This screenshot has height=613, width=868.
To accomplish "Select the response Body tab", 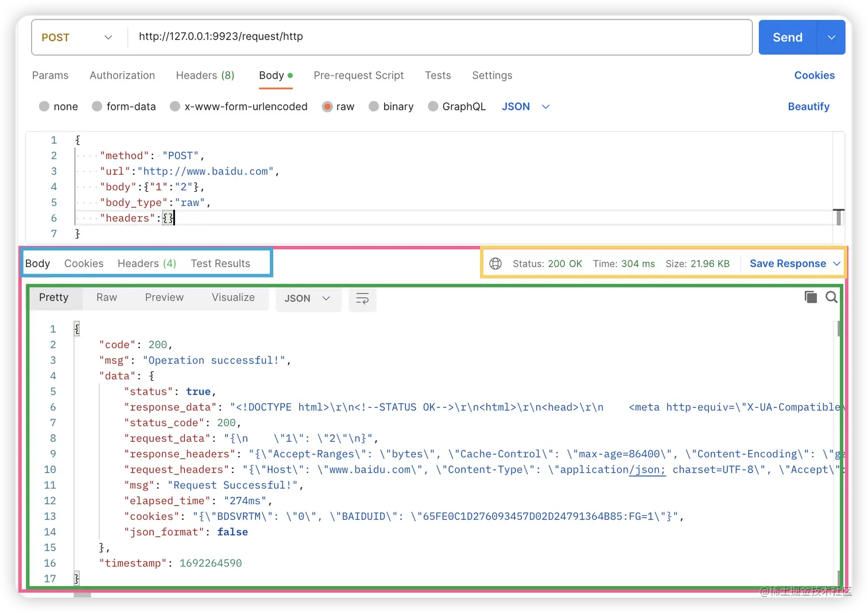I will pos(38,264).
